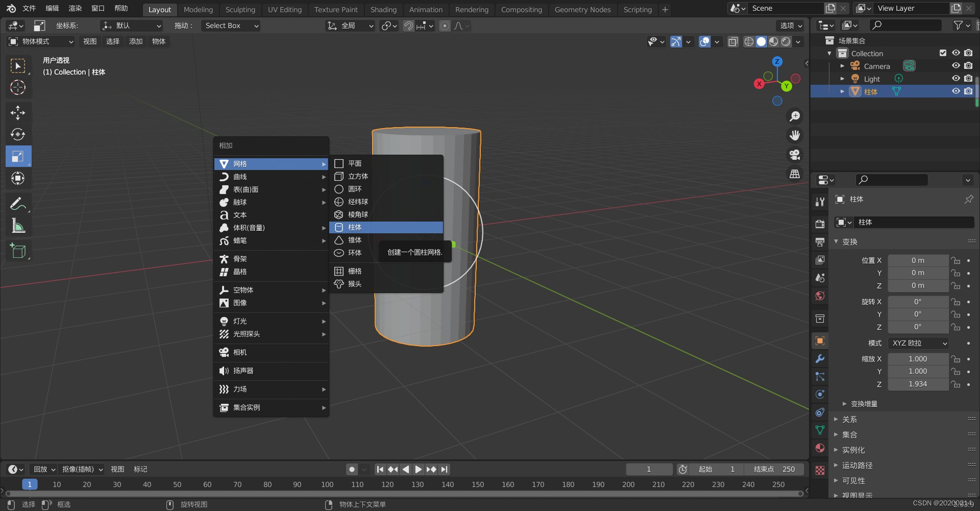Open the Output properties tab
This screenshot has height=511, width=980.
click(x=820, y=242)
